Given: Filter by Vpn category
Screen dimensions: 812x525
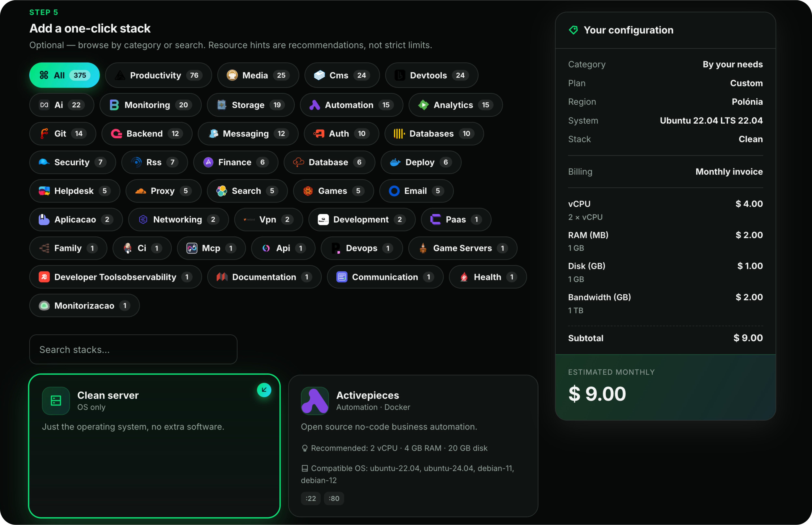Looking at the screenshot, I should click(x=269, y=220).
